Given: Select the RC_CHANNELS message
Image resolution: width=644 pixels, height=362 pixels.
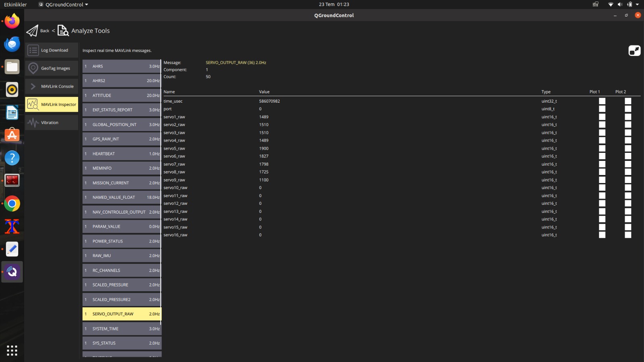Looking at the screenshot, I should tap(121, 270).
